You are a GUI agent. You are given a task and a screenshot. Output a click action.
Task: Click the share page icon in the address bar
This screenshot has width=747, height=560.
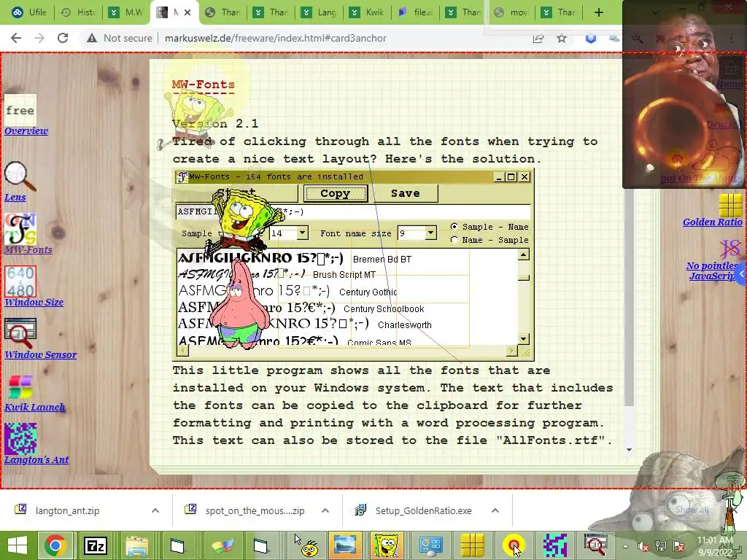point(538,38)
